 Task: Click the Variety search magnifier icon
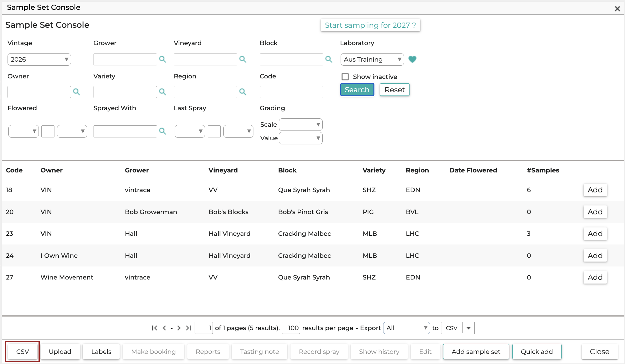coord(162,92)
